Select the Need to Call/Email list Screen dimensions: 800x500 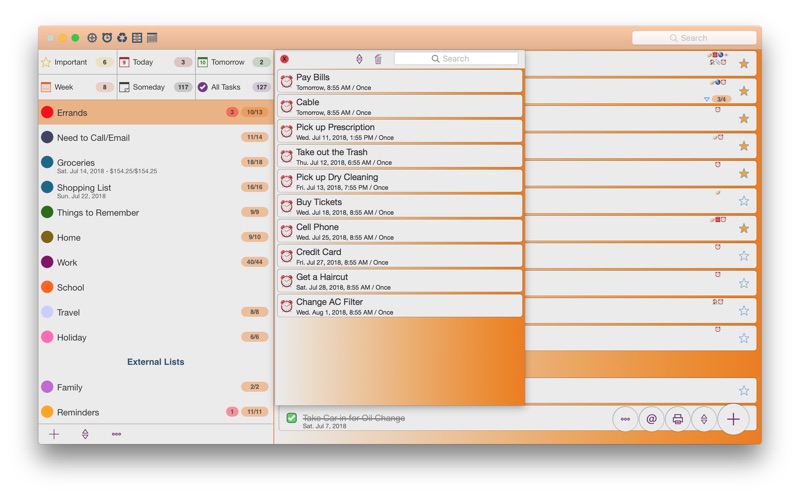point(156,137)
